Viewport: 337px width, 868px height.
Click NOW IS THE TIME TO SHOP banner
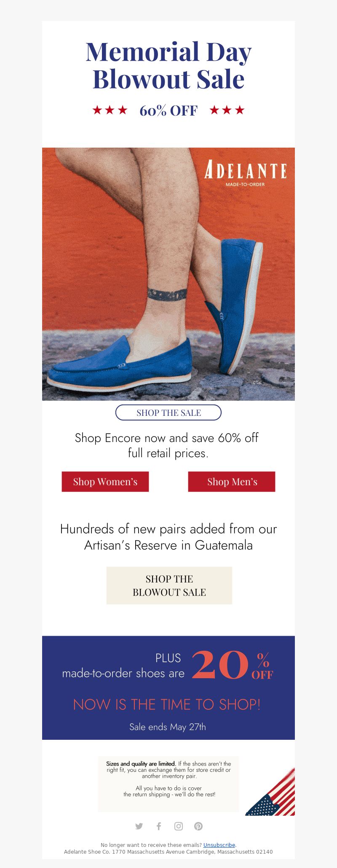[167, 704]
